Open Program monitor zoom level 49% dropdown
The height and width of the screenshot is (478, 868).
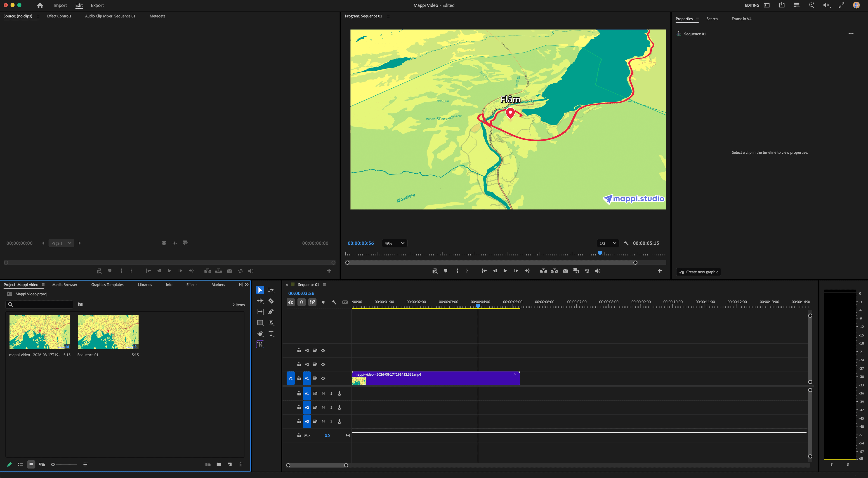pyautogui.click(x=394, y=243)
